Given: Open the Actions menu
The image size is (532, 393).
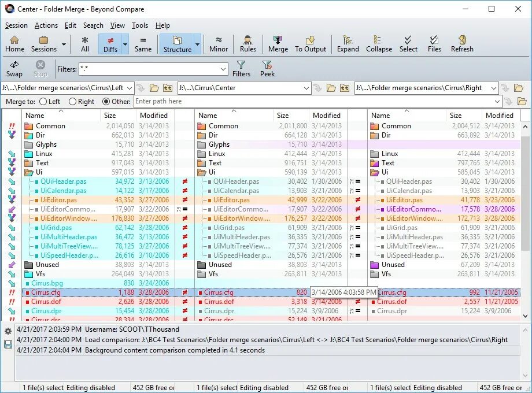Looking at the screenshot, I should (46, 25).
